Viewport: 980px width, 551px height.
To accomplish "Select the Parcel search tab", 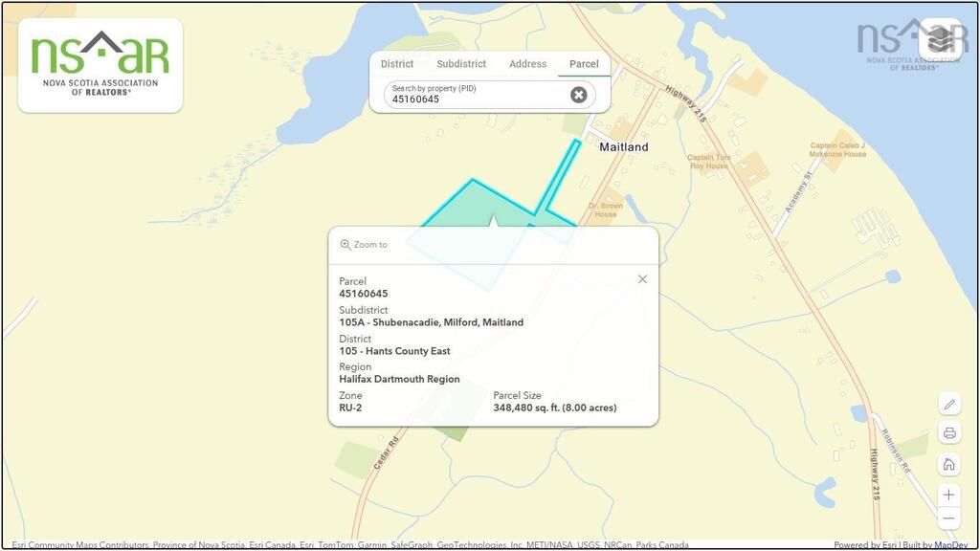I will coord(584,64).
